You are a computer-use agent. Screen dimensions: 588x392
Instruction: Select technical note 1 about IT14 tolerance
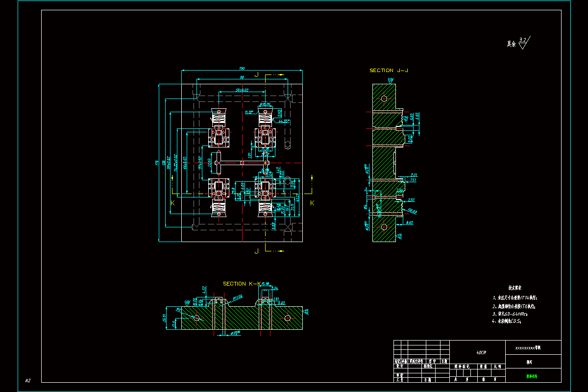pos(515,297)
